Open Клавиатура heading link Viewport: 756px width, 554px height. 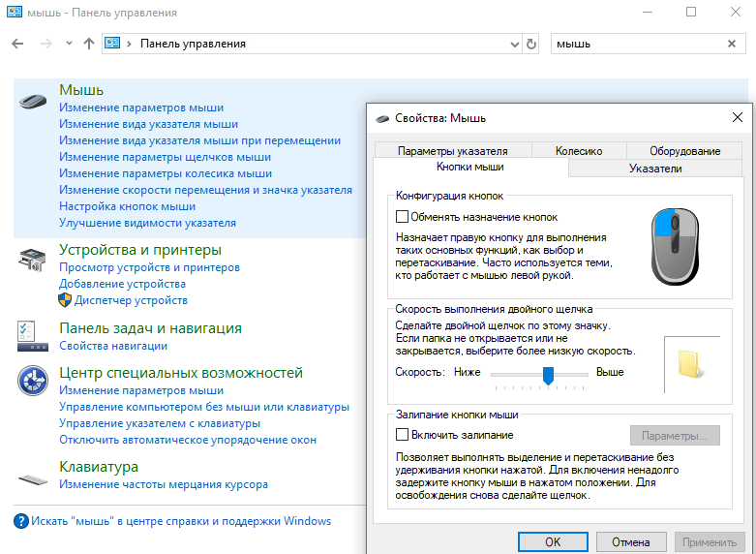pyautogui.click(x=99, y=467)
